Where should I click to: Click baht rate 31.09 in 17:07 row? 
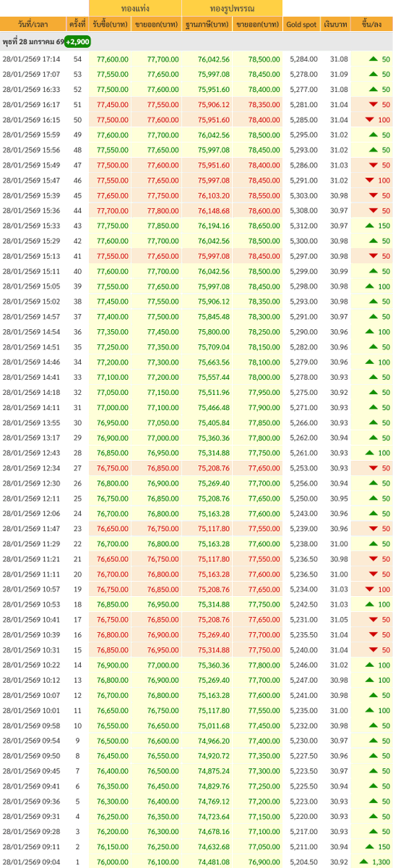coord(338,74)
